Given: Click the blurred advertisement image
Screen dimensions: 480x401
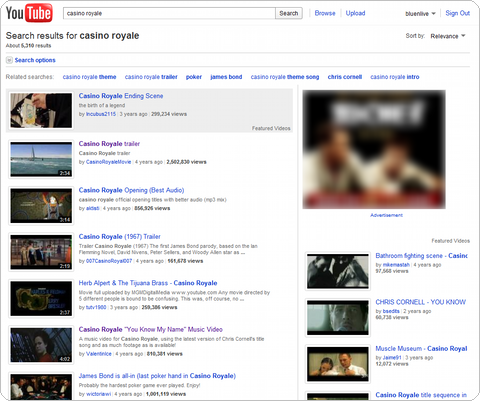Looking at the screenshot, I should tap(374, 150).
